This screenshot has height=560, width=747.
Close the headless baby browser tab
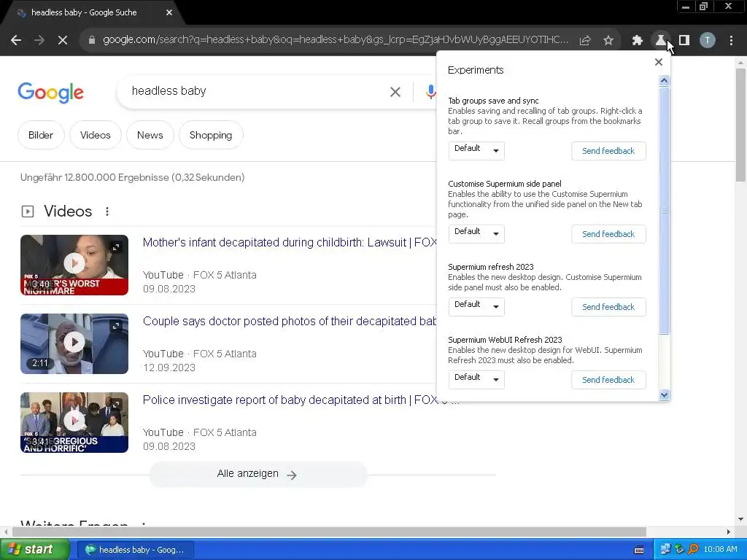[169, 12]
